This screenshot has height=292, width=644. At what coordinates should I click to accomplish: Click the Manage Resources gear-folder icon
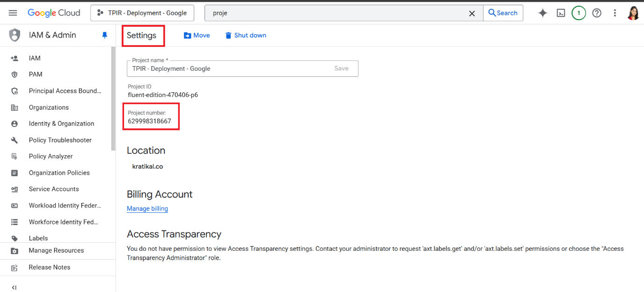pyautogui.click(x=15, y=251)
